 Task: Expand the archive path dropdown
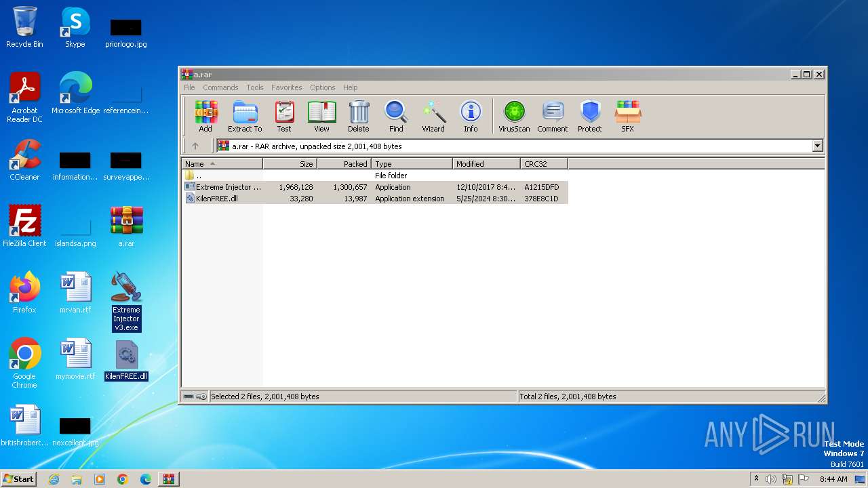coord(817,146)
